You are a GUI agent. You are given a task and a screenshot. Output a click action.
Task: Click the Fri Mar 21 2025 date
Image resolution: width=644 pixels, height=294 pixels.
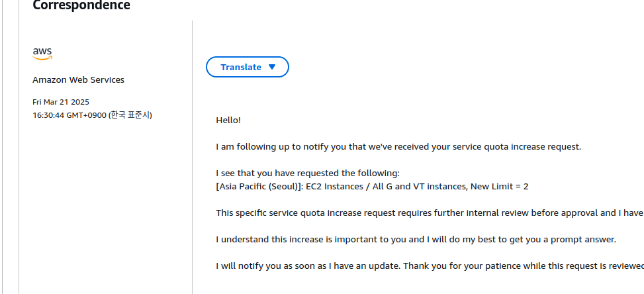point(61,102)
